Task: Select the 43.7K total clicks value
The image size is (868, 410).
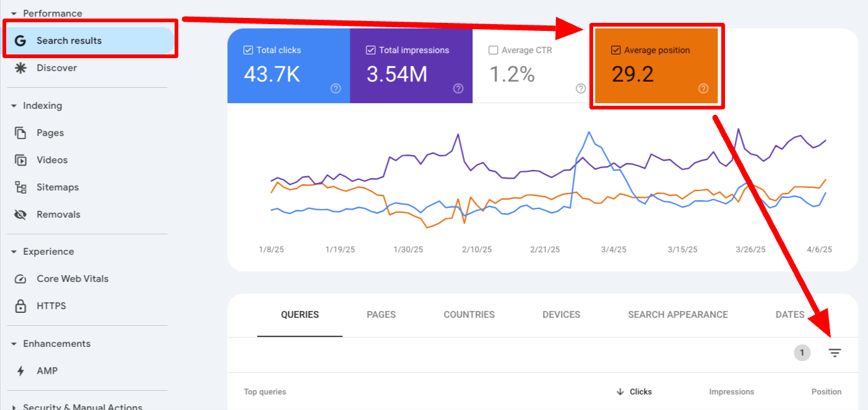Action: 272,74
